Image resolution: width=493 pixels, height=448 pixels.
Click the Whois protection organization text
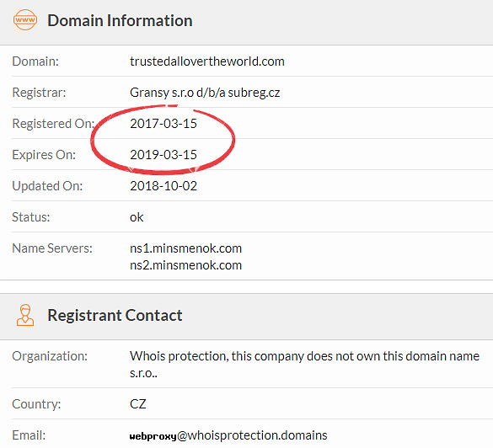304,365
